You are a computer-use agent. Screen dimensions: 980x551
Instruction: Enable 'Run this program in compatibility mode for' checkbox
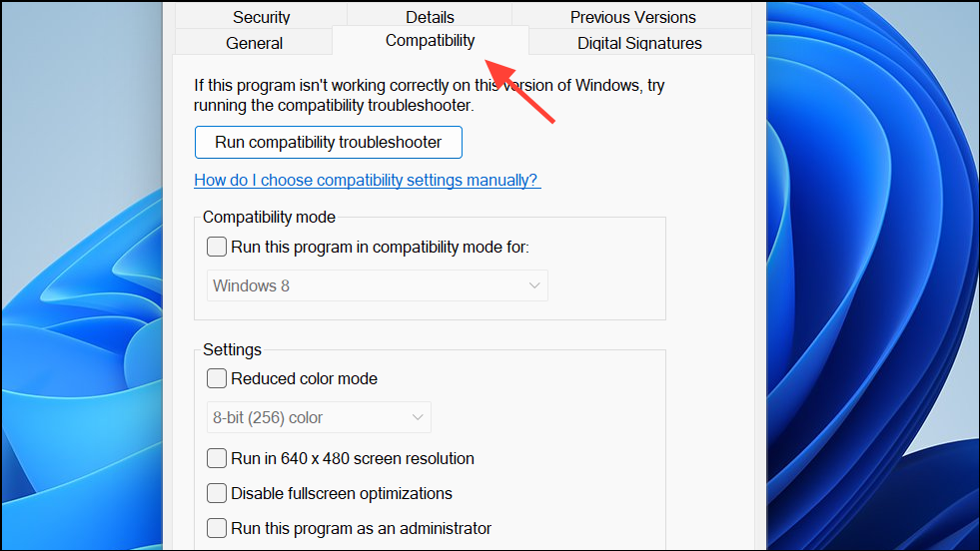(217, 247)
